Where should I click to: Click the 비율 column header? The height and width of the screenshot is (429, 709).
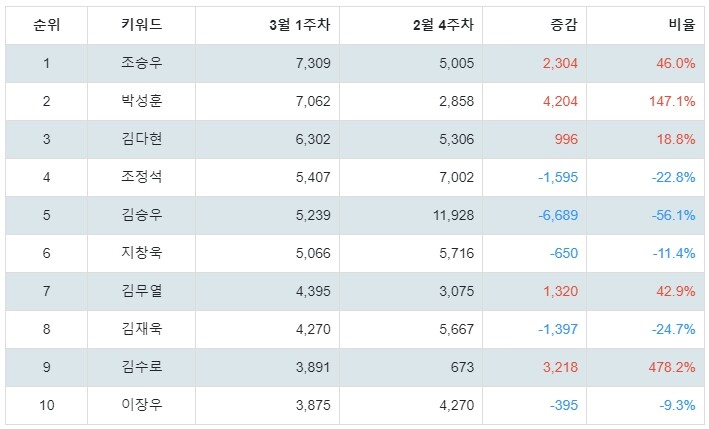tap(682, 24)
